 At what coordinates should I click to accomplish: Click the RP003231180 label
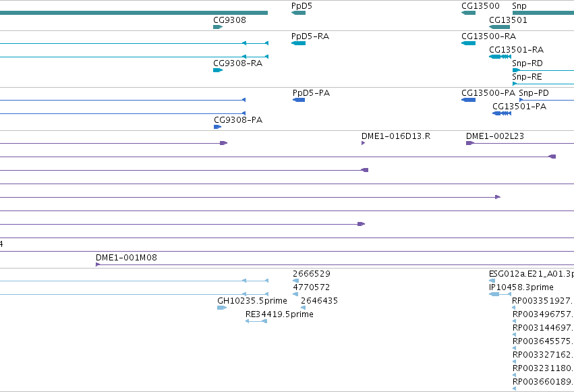tap(543, 368)
